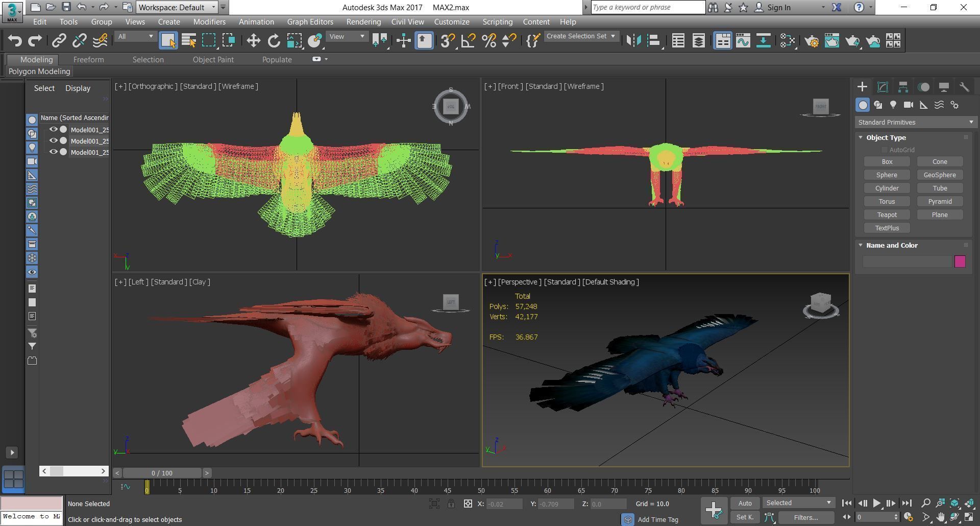Screen dimensions: 980x526
Task: Click the Unlink Selection tool
Action: (80, 41)
